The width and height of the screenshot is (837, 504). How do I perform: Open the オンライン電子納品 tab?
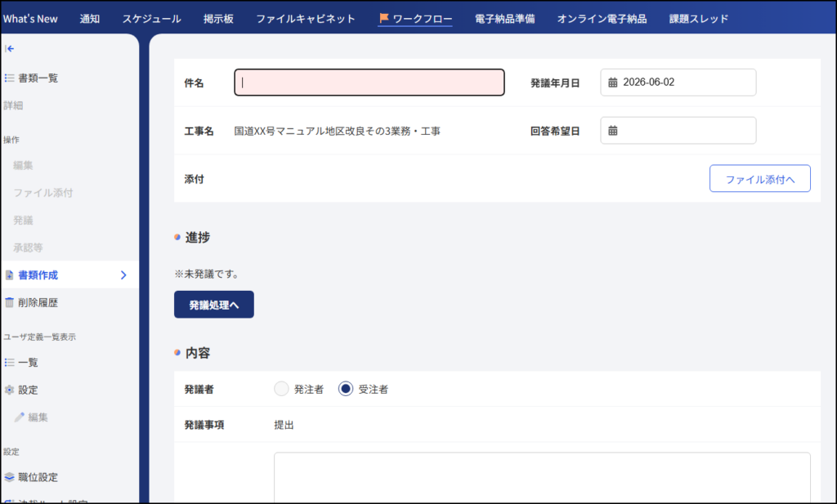[x=602, y=19]
